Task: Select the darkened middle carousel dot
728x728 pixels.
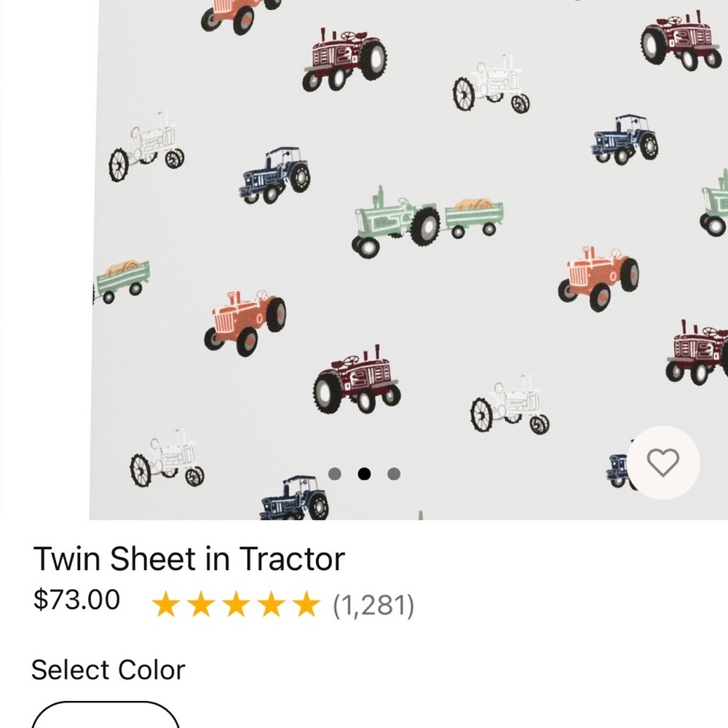Action: [x=364, y=473]
